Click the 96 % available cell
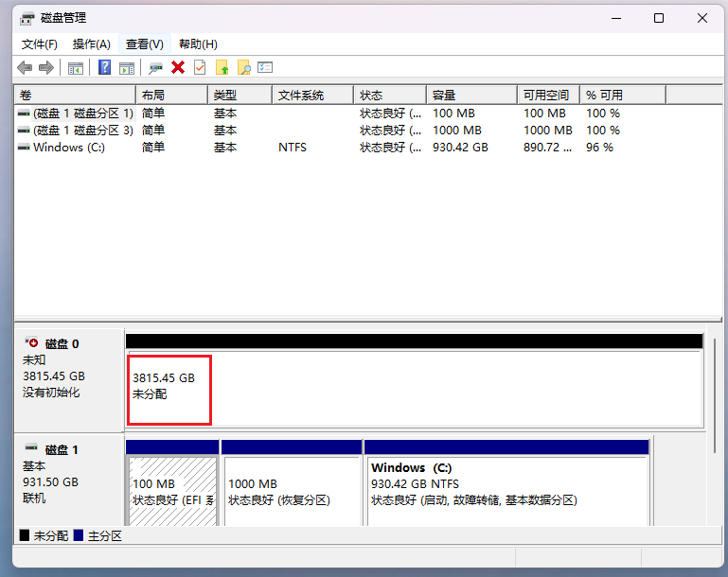 click(x=599, y=148)
